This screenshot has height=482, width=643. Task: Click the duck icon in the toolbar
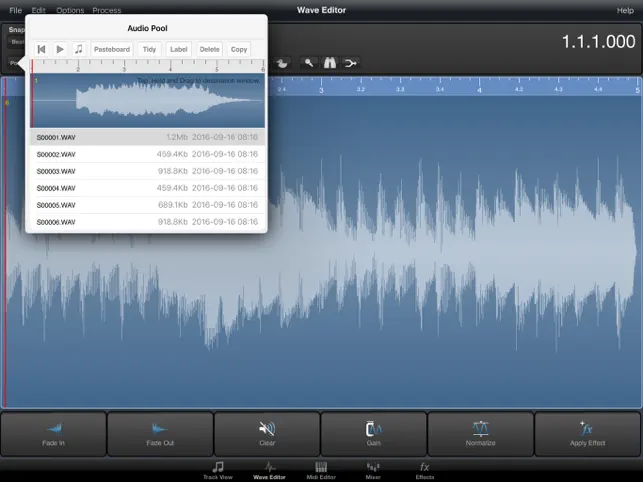282,63
